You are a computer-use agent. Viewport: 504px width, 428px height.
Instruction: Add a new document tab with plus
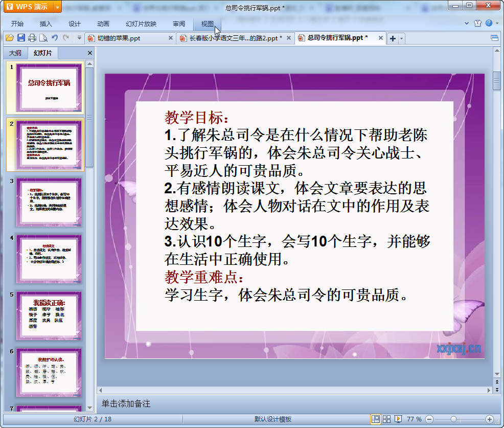click(393, 38)
